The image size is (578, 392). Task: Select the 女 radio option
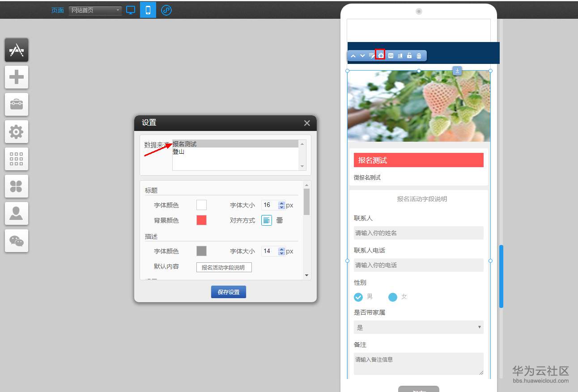tap(393, 297)
